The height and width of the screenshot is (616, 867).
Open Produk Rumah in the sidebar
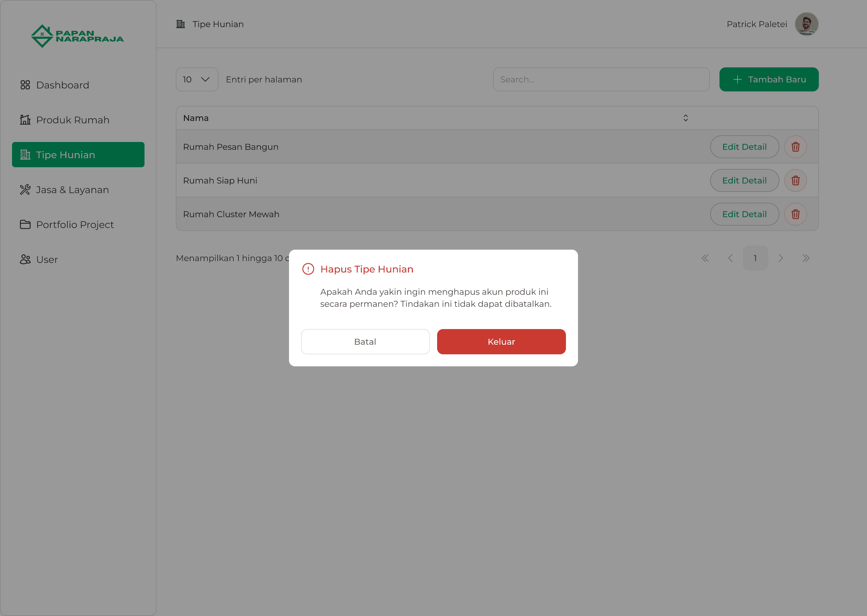pos(73,120)
